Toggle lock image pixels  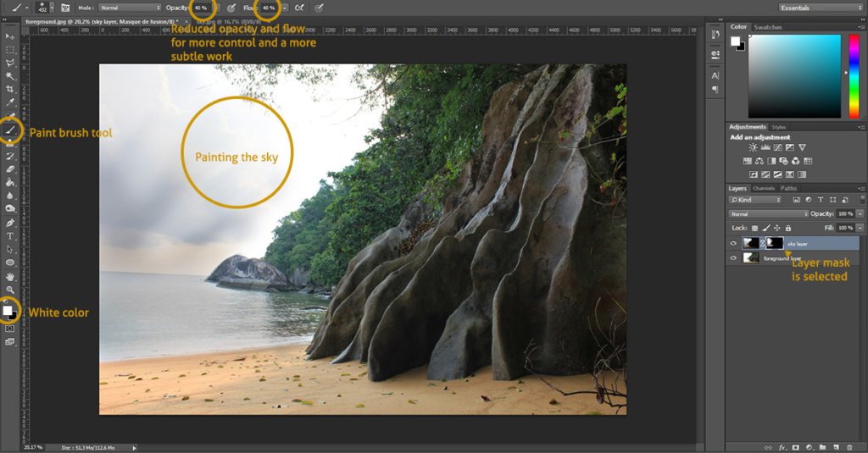tap(766, 228)
